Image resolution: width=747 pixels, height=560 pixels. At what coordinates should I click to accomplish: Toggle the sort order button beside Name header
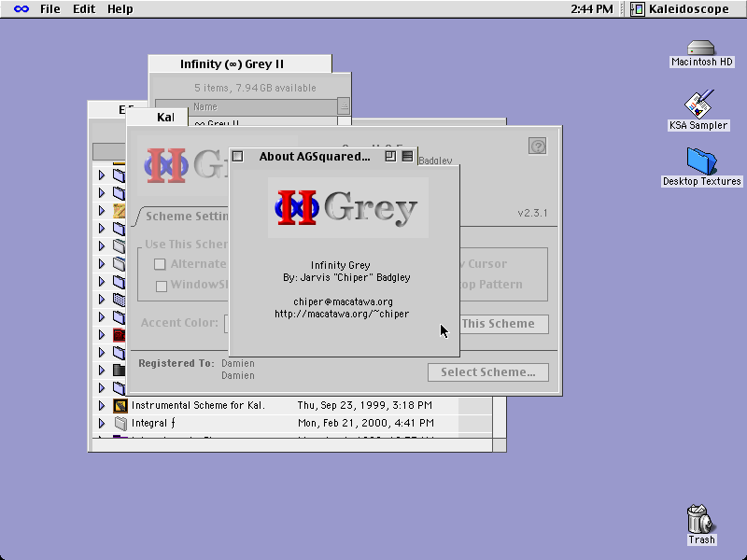[344, 105]
